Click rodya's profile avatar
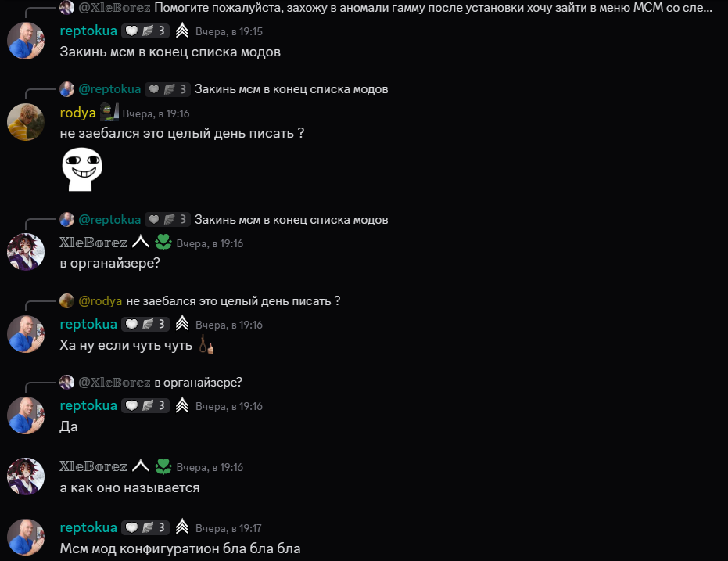728x561 pixels. pos(26,122)
